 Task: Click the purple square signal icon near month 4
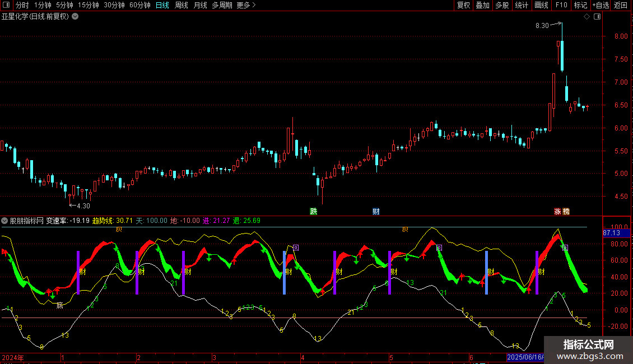pos(296,247)
